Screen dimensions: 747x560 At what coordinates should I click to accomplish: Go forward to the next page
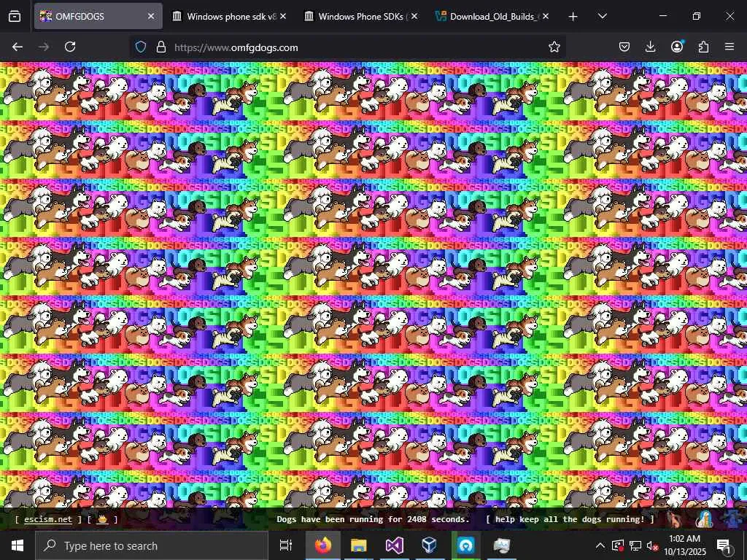44,47
